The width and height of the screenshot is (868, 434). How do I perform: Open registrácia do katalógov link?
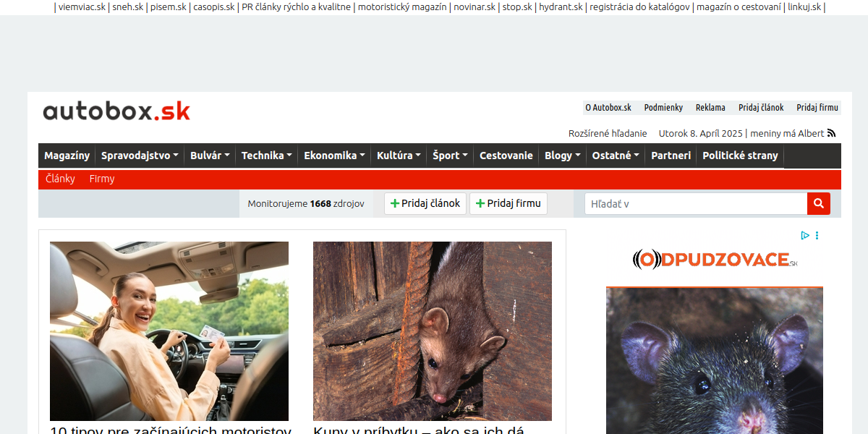point(639,7)
